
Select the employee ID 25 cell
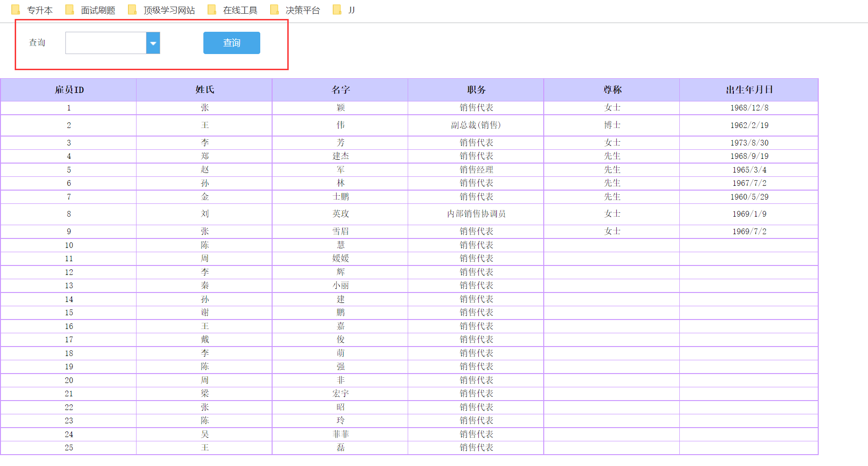click(x=69, y=448)
